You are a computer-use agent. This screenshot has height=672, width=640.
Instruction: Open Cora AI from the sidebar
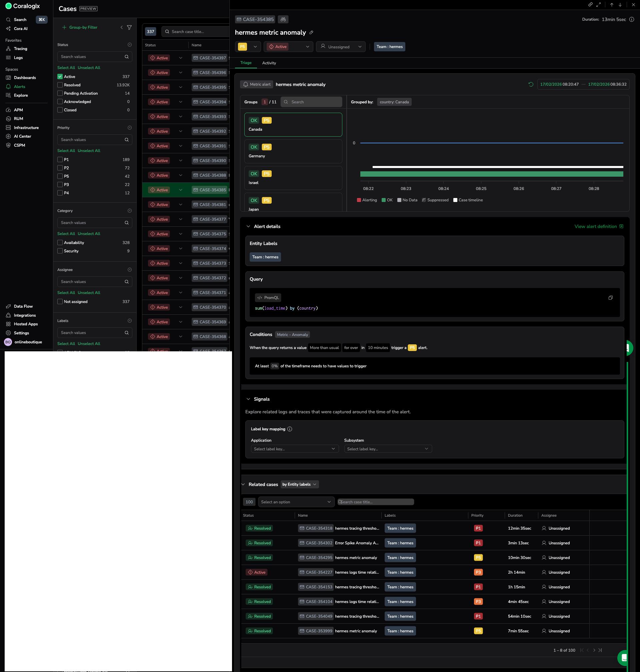(20, 29)
